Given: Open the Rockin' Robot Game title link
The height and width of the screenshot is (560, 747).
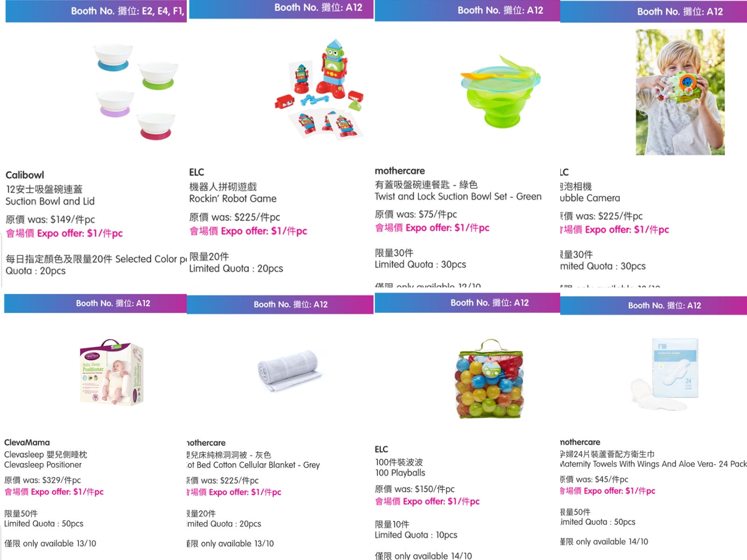Looking at the screenshot, I should pos(233,199).
